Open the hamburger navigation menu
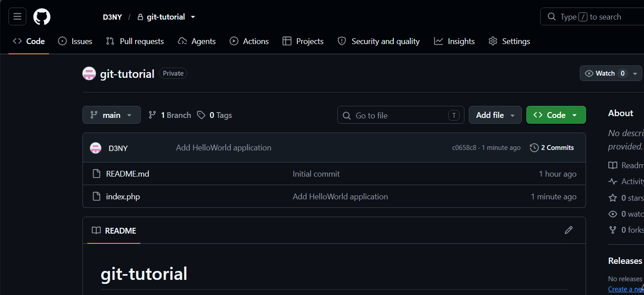 click(x=17, y=17)
